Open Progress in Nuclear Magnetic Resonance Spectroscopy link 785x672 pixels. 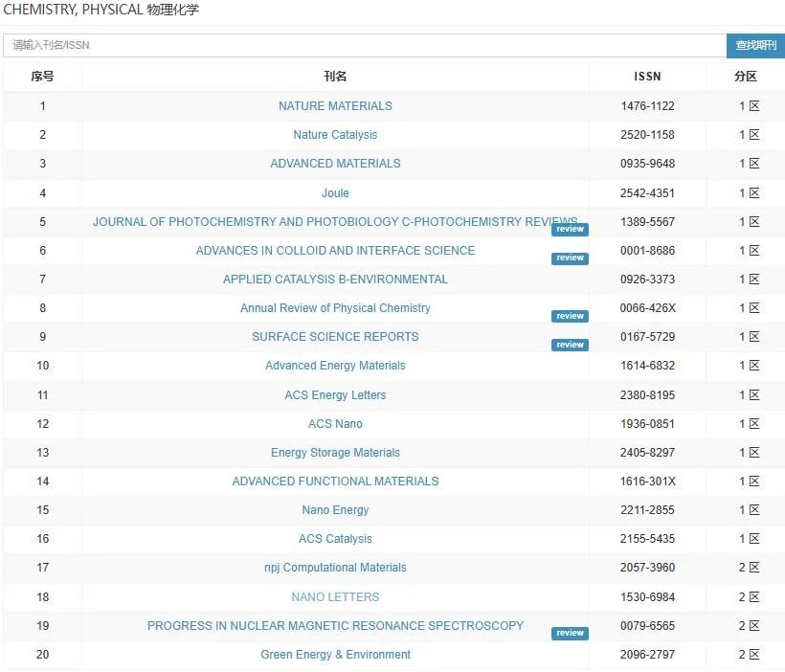(x=335, y=625)
